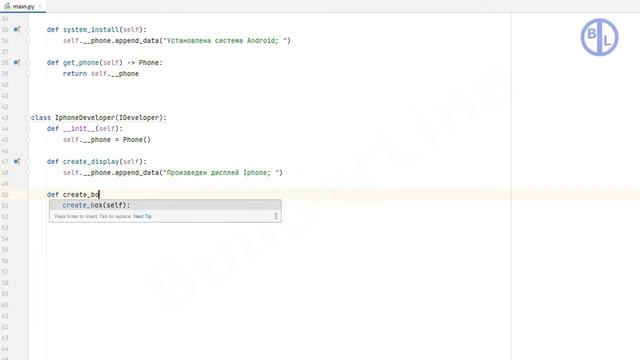Collapse the system_install method fold marker
The width and height of the screenshot is (640, 360).
(x=28, y=29)
